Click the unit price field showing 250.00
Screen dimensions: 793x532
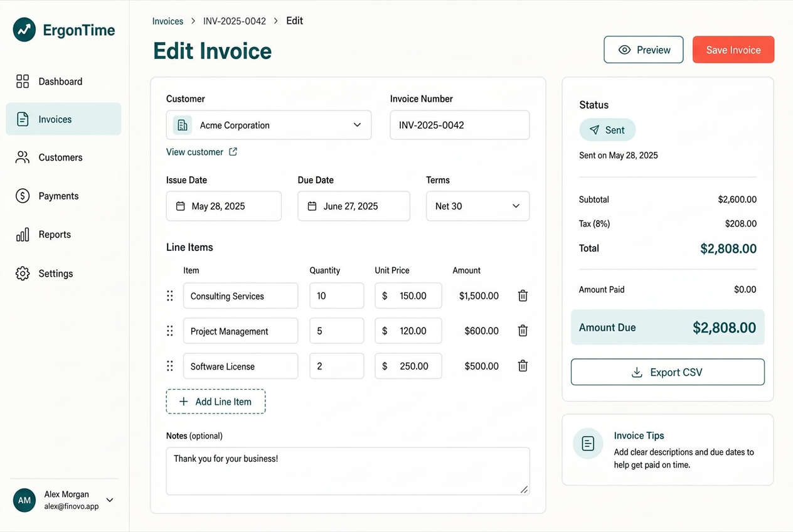(x=408, y=366)
